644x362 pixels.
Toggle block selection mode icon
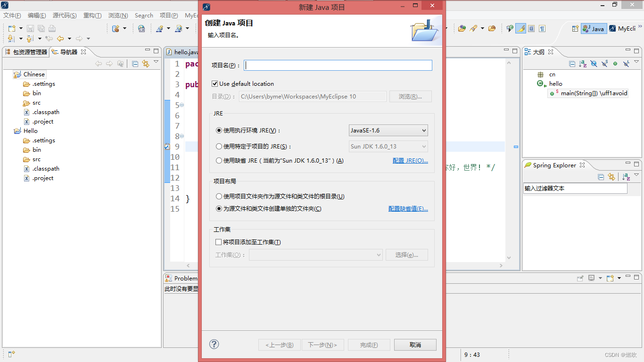click(x=531, y=28)
